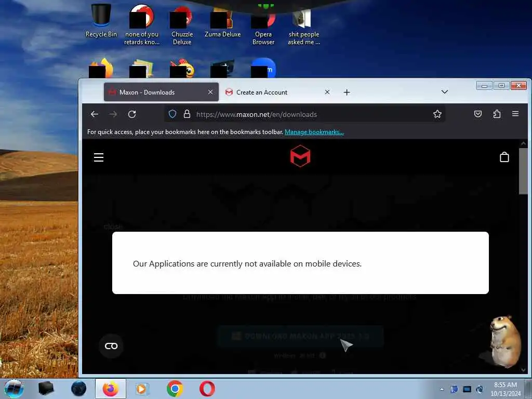Click the red Maxon logo

(300, 156)
